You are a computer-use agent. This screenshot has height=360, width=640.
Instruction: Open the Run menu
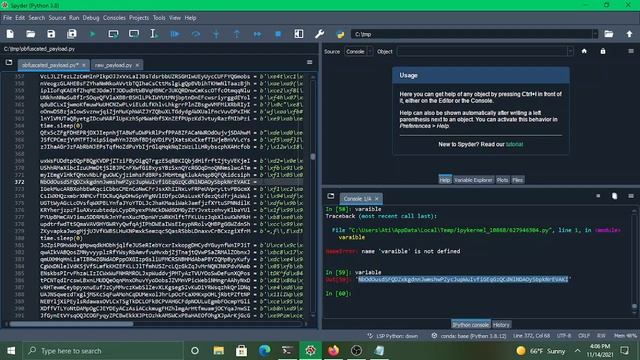click(74, 18)
